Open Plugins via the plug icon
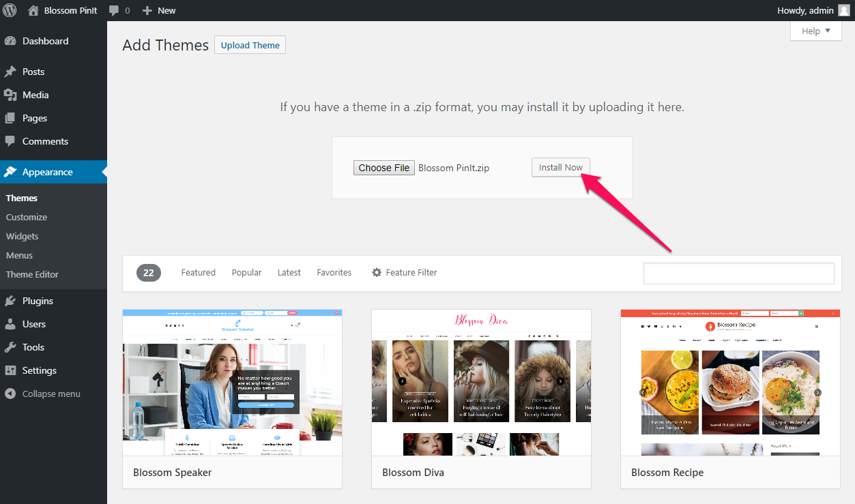The image size is (855, 504). tap(10, 301)
